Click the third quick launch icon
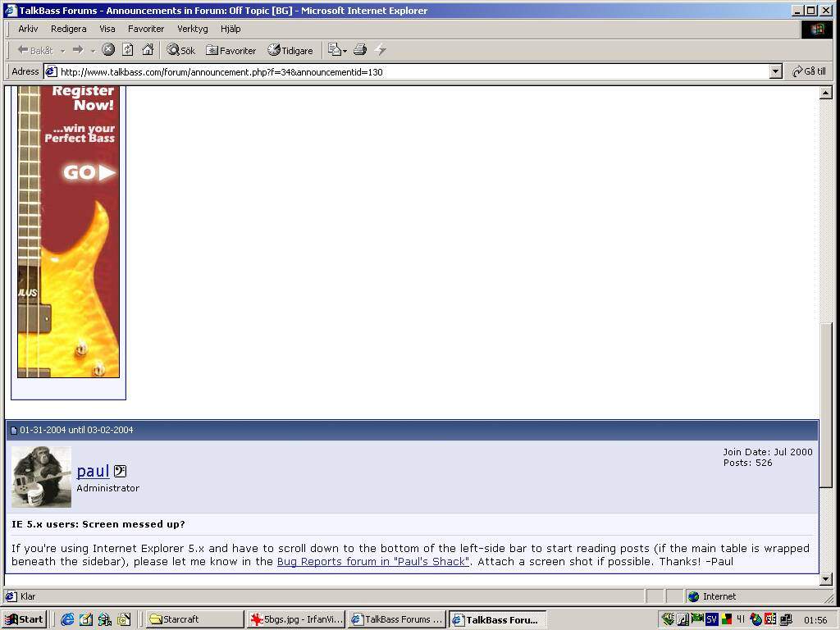The height and width of the screenshot is (630, 840). click(x=104, y=620)
